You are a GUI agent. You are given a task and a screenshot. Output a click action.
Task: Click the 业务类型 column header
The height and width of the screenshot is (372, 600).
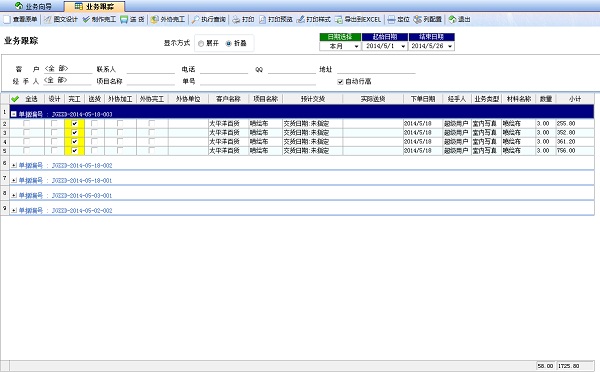point(486,99)
